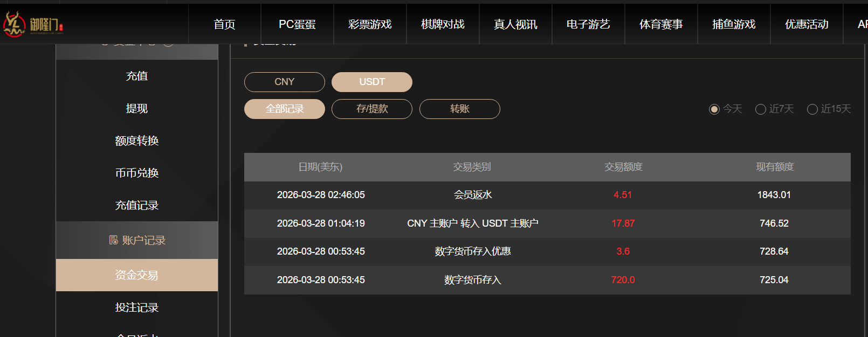The width and height of the screenshot is (868, 337).
Task: Open the 体育赛事 sports page
Action: 661,24
